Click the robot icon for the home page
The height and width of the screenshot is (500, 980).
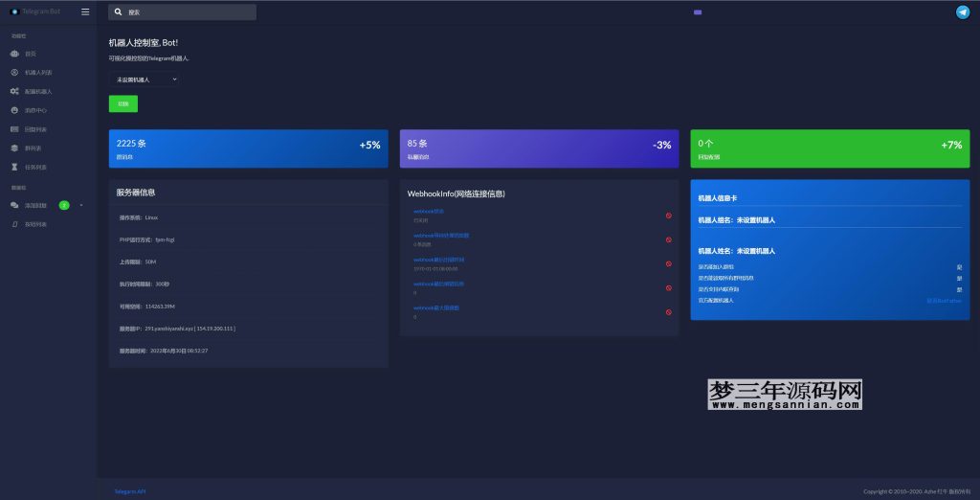[x=14, y=54]
